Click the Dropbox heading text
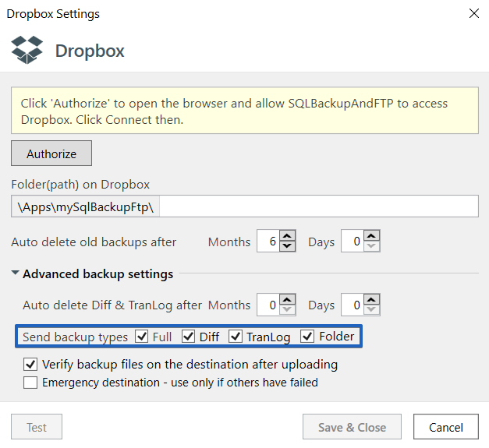This screenshot has height=448, width=489. pos(90,51)
